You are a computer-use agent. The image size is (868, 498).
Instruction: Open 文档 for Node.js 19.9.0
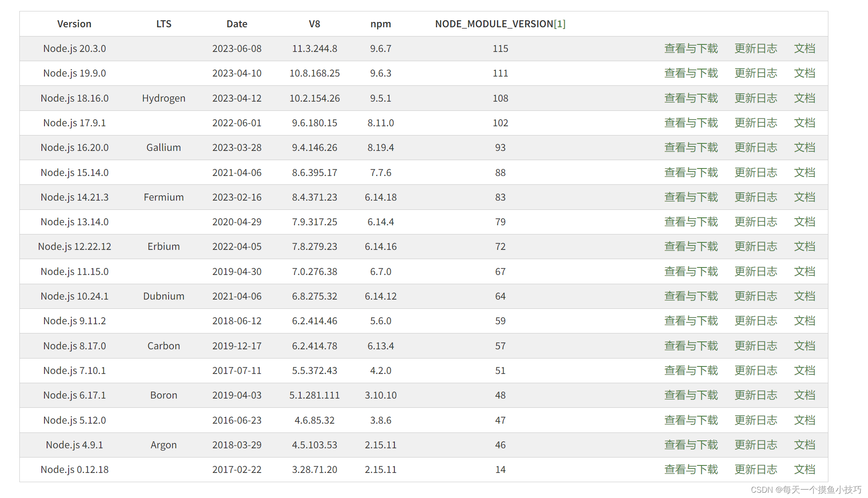(805, 73)
